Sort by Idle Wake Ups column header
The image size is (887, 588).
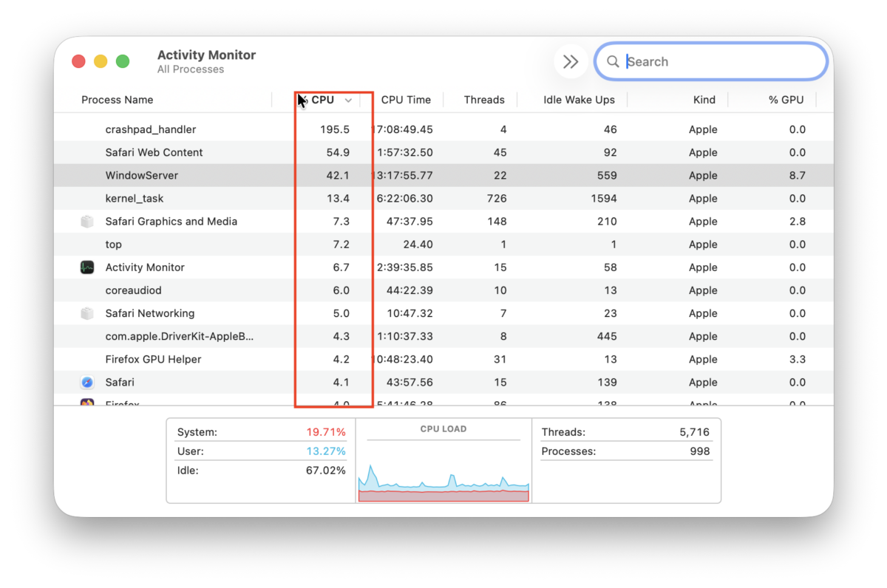579,100
